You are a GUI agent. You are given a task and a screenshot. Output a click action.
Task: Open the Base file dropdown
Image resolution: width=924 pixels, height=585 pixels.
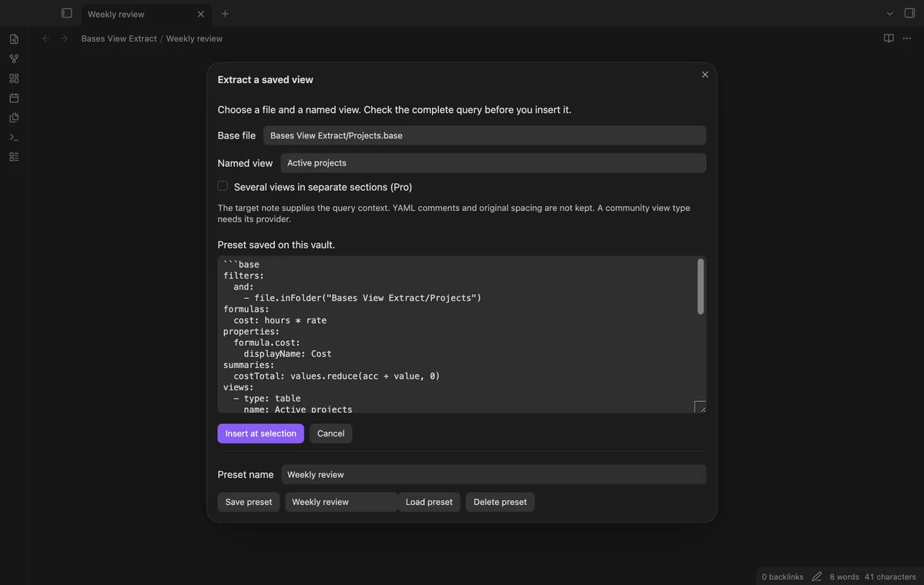click(484, 135)
